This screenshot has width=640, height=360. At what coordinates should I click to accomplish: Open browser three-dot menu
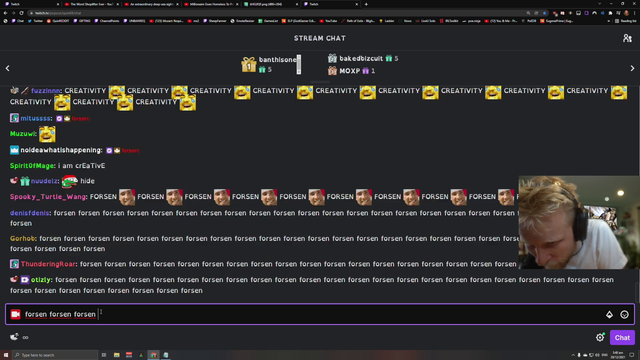634,13
